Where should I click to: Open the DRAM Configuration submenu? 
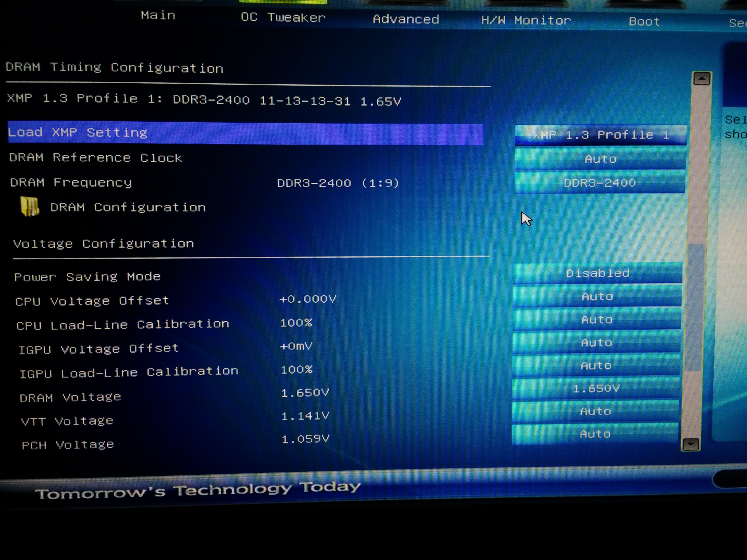tap(128, 207)
